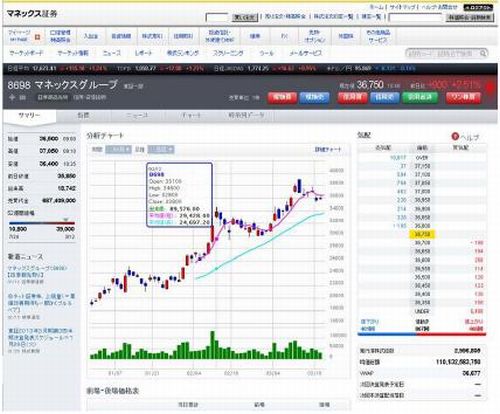500x414 pixels.
Task: Click the magnifier icon in the search field
Action: pyautogui.click(x=483, y=53)
